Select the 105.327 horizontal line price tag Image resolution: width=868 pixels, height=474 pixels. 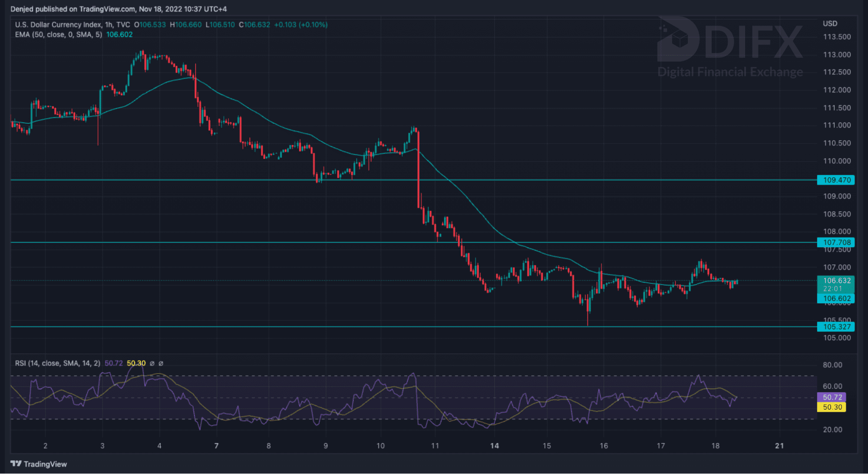835,327
